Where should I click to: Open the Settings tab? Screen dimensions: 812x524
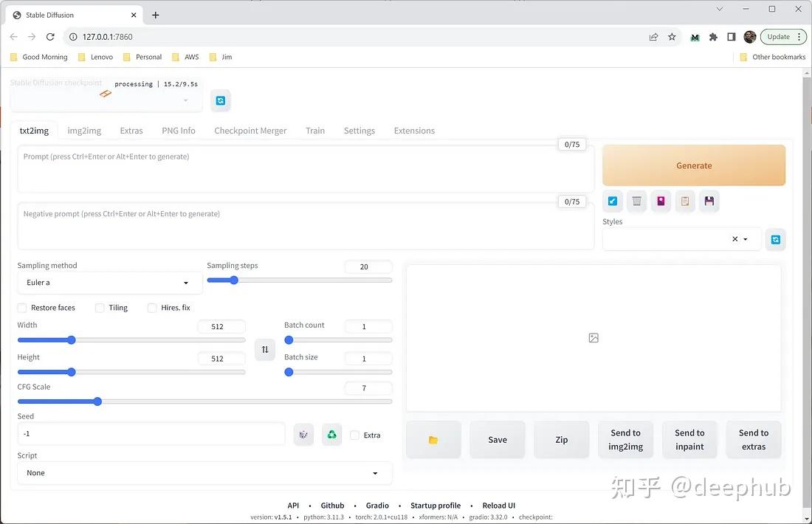pyautogui.click(x=359, y=131)
